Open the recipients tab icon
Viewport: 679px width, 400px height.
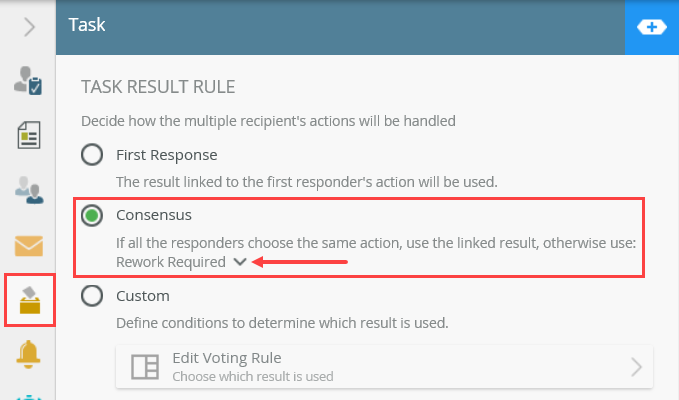tap(28, 189)
